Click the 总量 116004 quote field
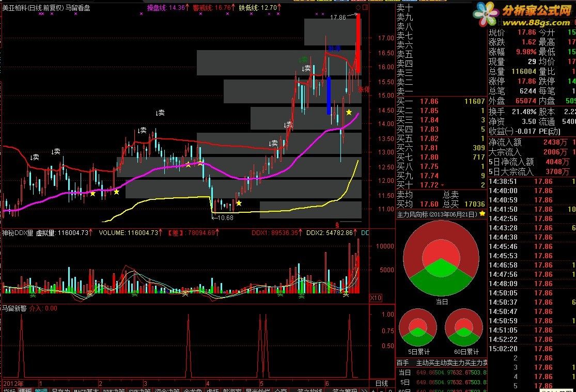The height and width of the screenshot is (392, 576). coord(512,71)
